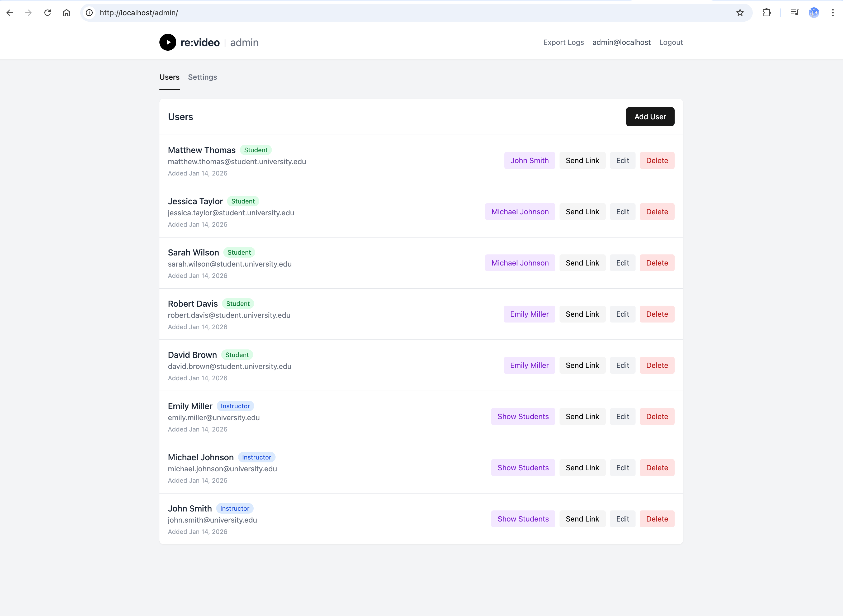Send Link to Matthew Thomas

[582, 160]
